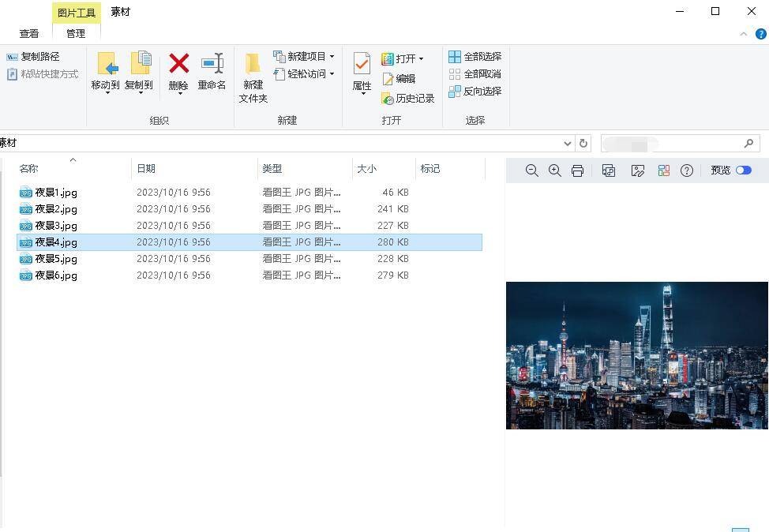Click the JPG icon of 夜景2.jpg
The width and height of the screenshot is (769, 532).
point(26,209)
